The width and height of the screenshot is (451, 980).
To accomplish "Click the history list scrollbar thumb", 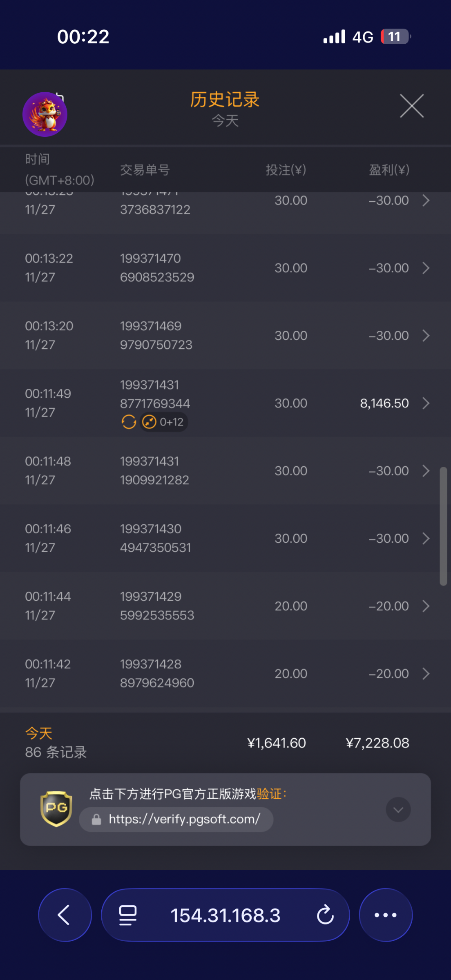I will [443, 527].
